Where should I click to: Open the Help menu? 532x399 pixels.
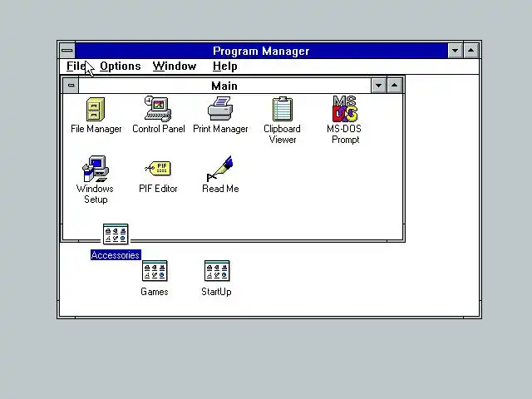point(224,66)
